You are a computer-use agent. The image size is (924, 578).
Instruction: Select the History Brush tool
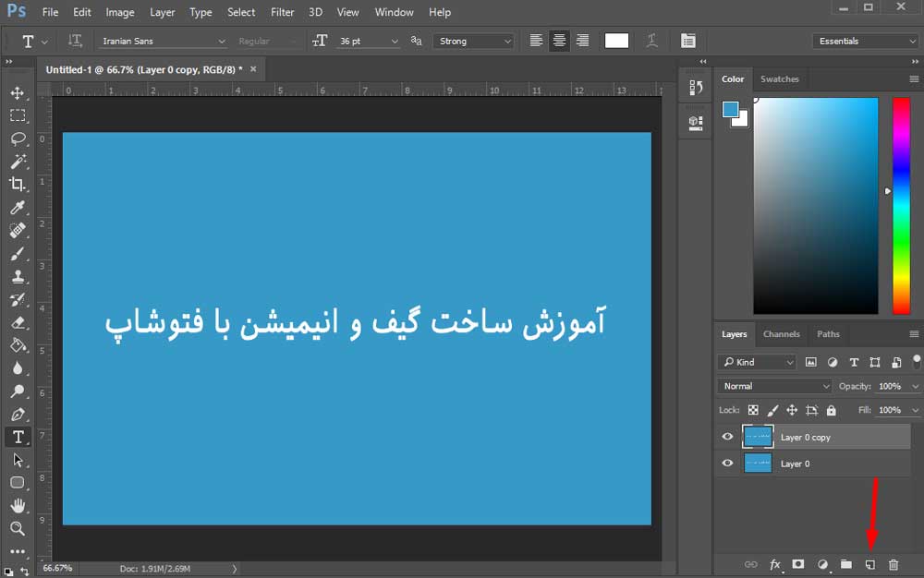coord(18,299)
